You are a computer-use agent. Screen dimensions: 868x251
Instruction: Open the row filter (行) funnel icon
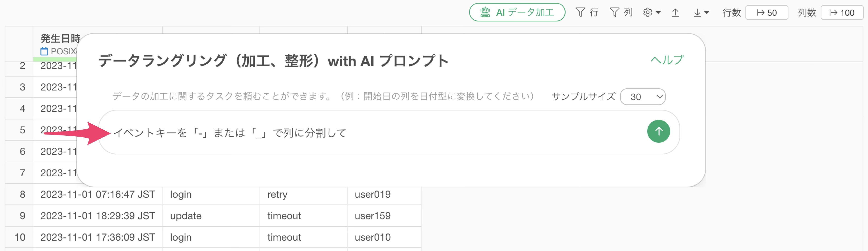point(580,12)
